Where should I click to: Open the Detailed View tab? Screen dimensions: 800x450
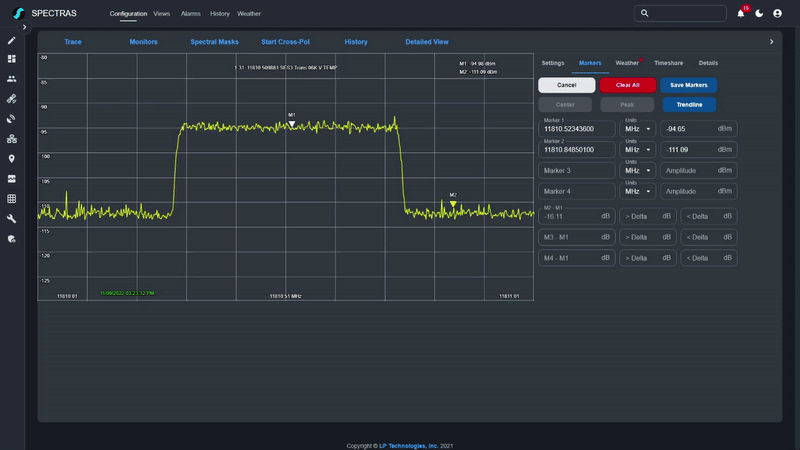(427, 42)
